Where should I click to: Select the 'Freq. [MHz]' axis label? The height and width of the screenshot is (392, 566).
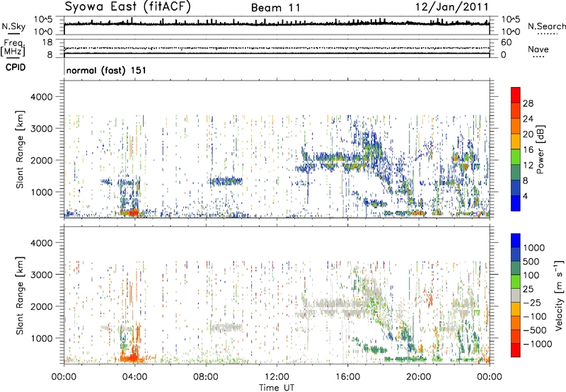(13, 48)
